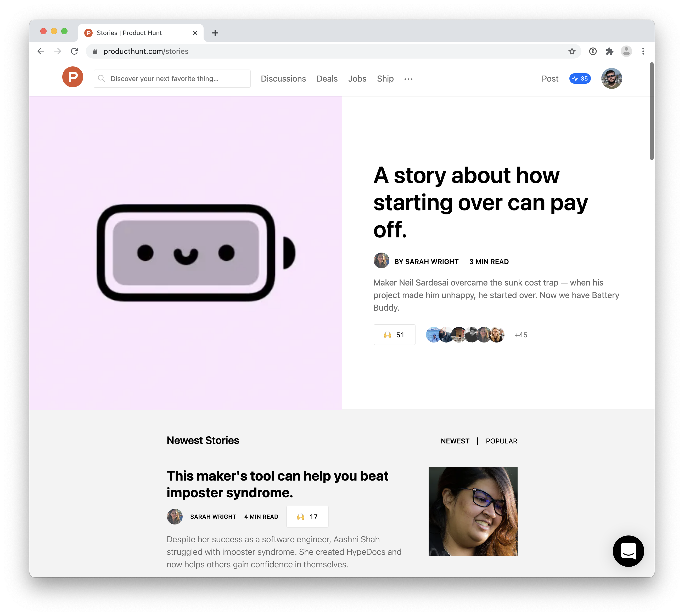Open the extensions puzzle icon
Viewport: 684px width, 616px height.
609,51
